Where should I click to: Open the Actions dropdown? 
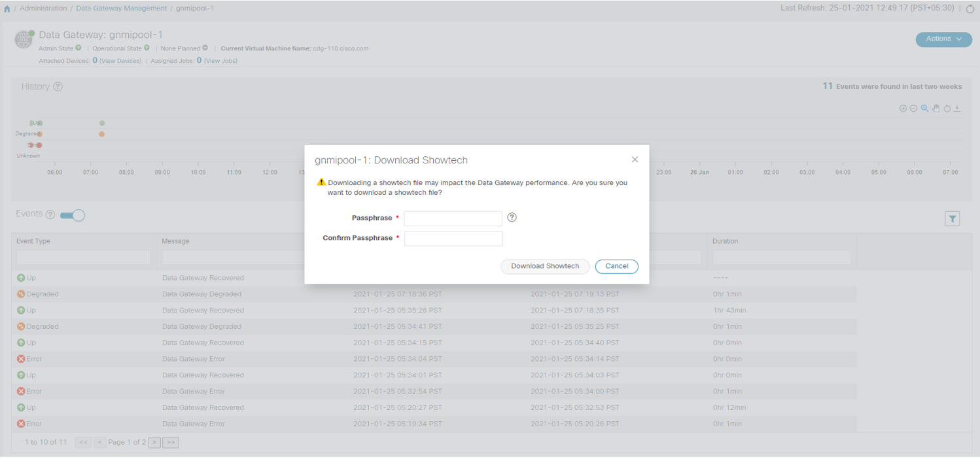point(943,39)
